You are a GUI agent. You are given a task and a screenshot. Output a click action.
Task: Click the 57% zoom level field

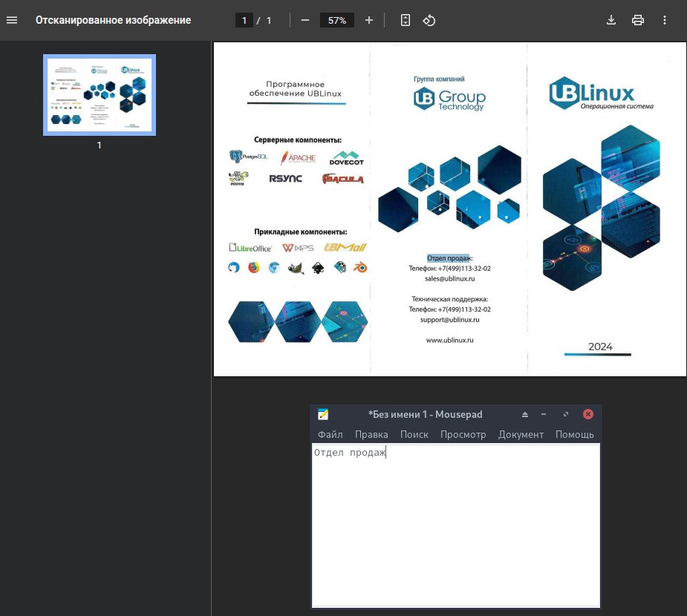point(337,20)
